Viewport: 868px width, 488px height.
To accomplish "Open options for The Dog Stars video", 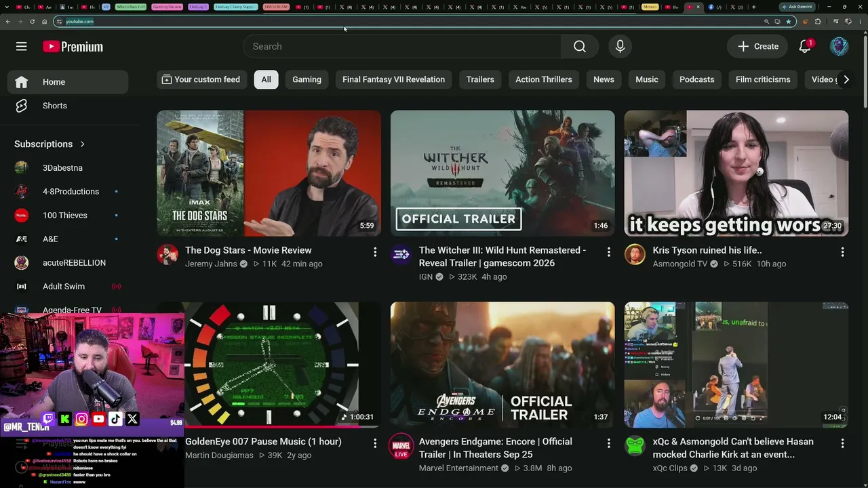I will (375, 251).
